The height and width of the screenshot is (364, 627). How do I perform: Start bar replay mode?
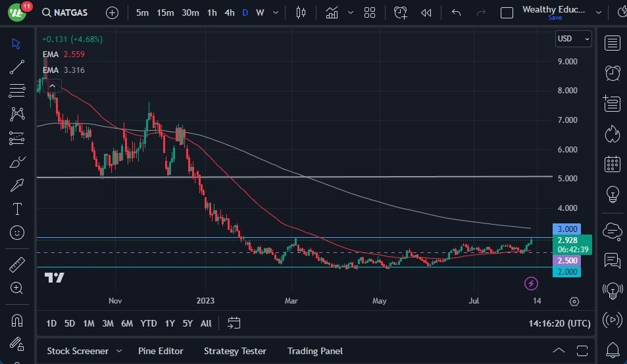(426, 12)
